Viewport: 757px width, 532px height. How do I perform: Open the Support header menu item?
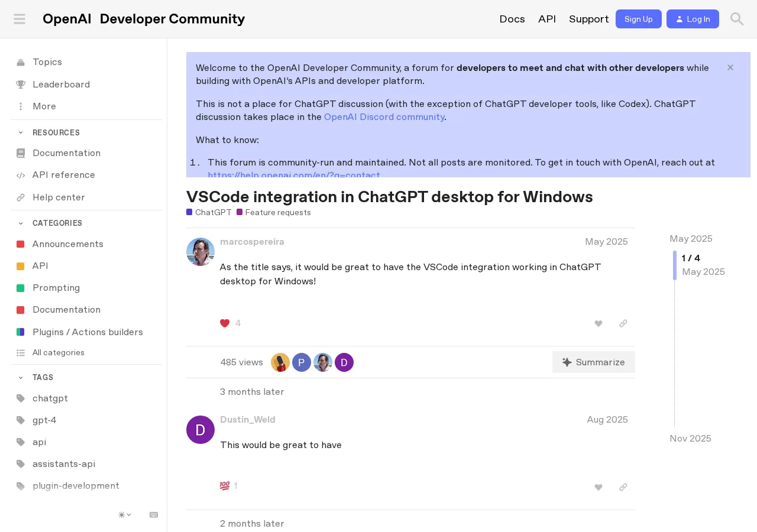point(589,19)
